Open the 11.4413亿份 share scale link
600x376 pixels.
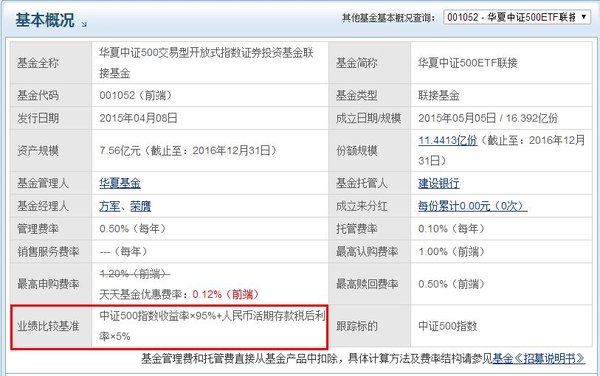coord(447,140)
